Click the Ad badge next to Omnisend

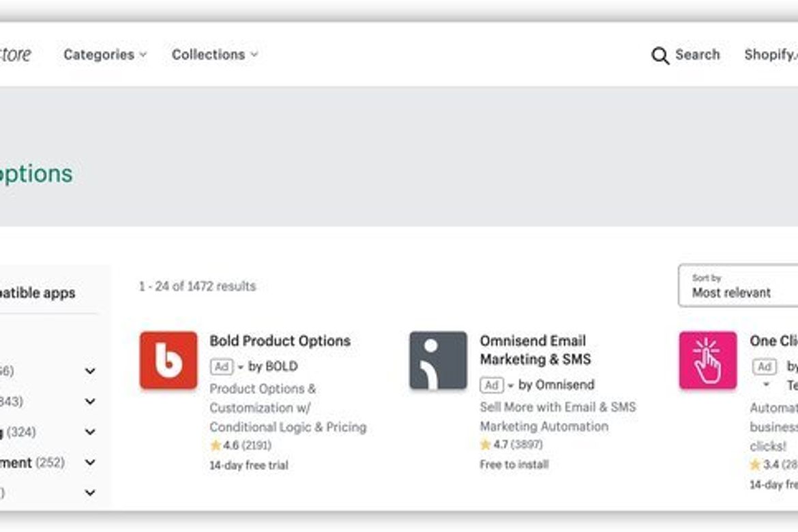492,385
